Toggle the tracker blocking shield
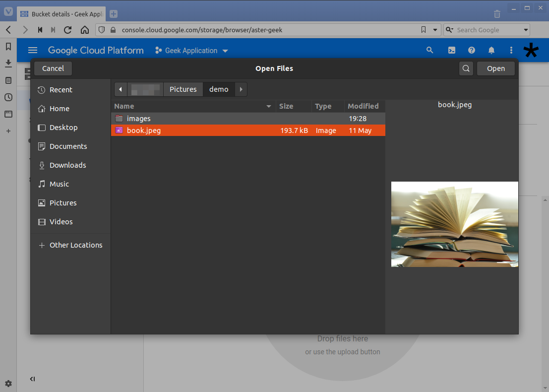This screenshot has height=392, width=549. click(x=102, y=30)
